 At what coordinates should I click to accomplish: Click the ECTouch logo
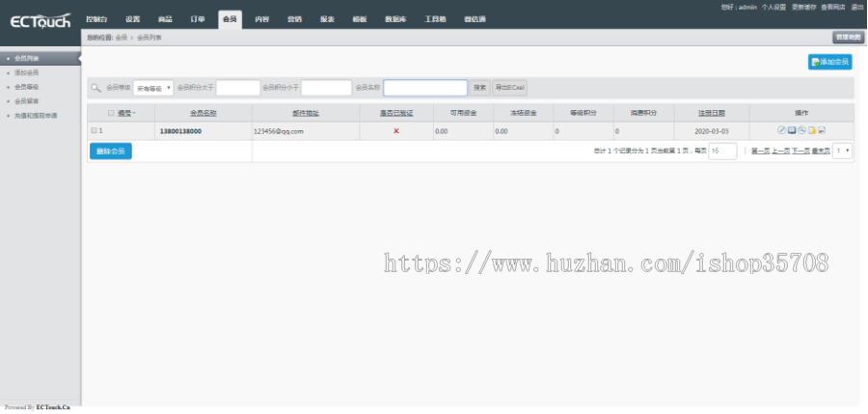pyautogui.click(x=41, y=21)
